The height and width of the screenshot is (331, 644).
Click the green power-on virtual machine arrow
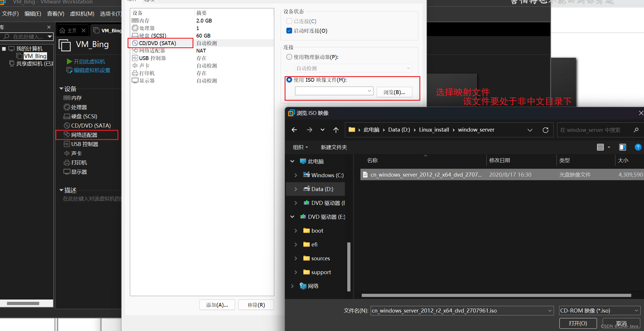point(69,61)
